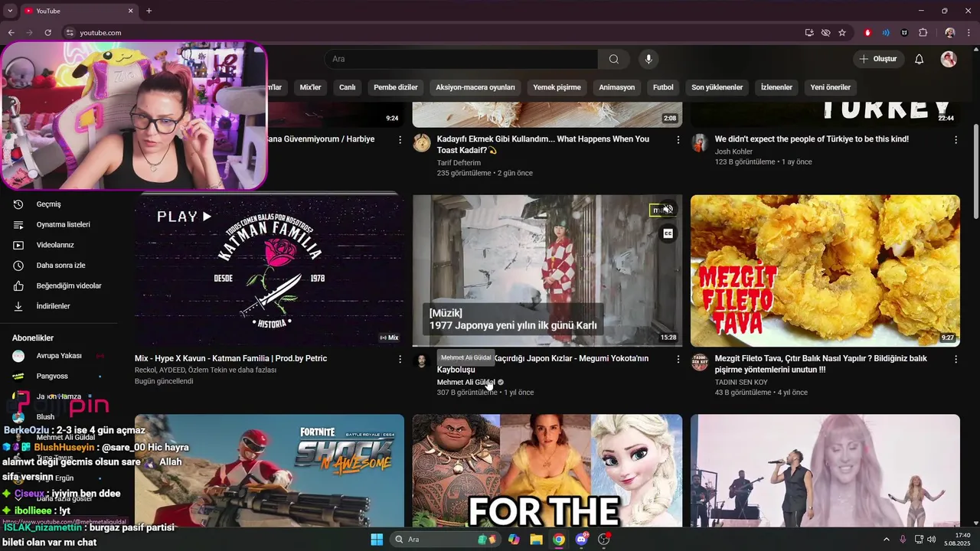Open options for Katman Familia mix
The height and width of the screenshot is (551, 980).
(400, 359)
